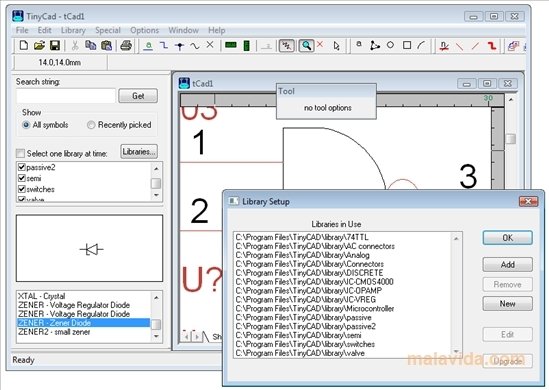
Task: Click Add in Library Setup
Action: pos(508,264)
